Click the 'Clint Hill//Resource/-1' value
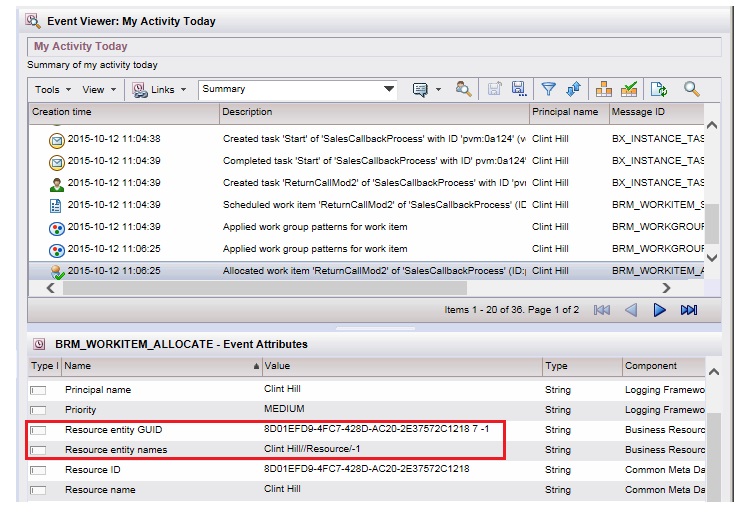Screen dimensions: 748x517 (x=312, y=449)
